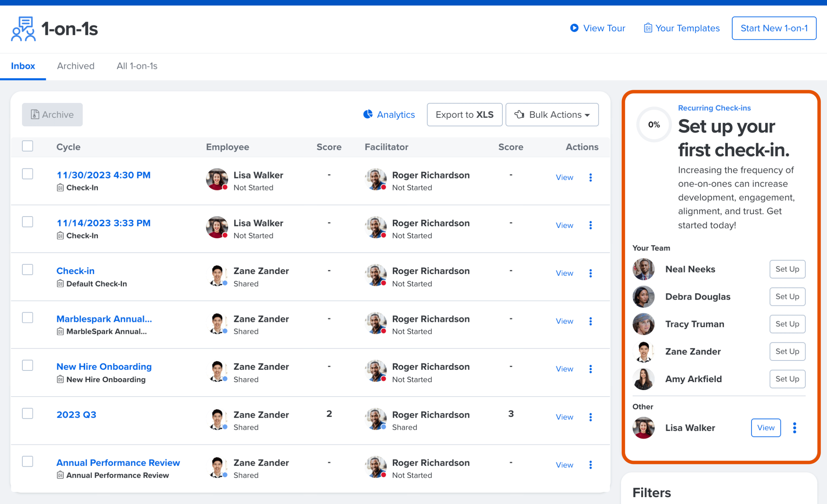
Task: Open Zane Zander's avatar thumbnail in the team list
Action: tap(643, 352)
